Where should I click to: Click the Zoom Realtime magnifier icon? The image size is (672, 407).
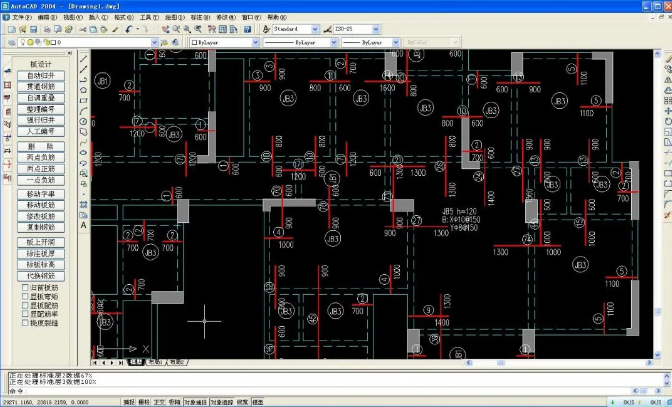pos(177,29)
